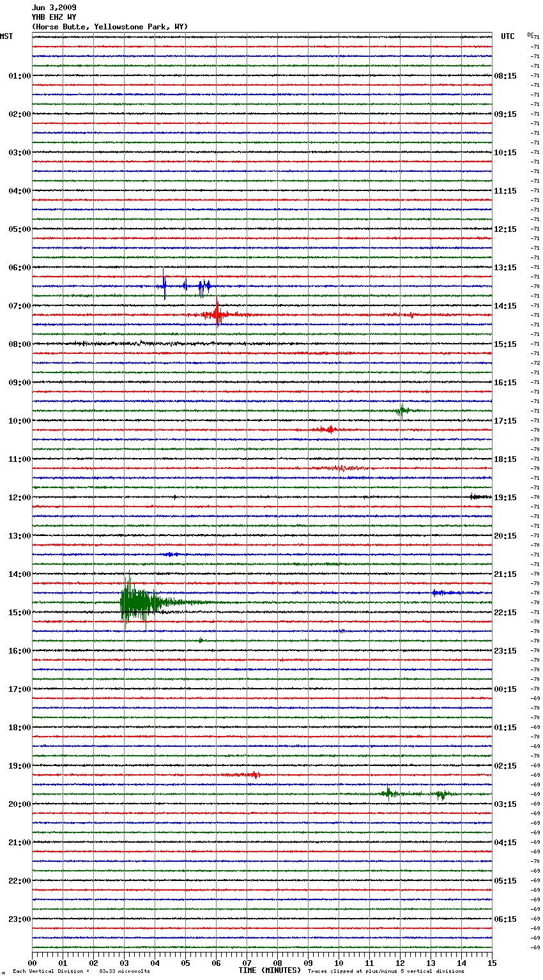Click the 14:15 UTC time label
543x980 pixels.
point(505,306)
